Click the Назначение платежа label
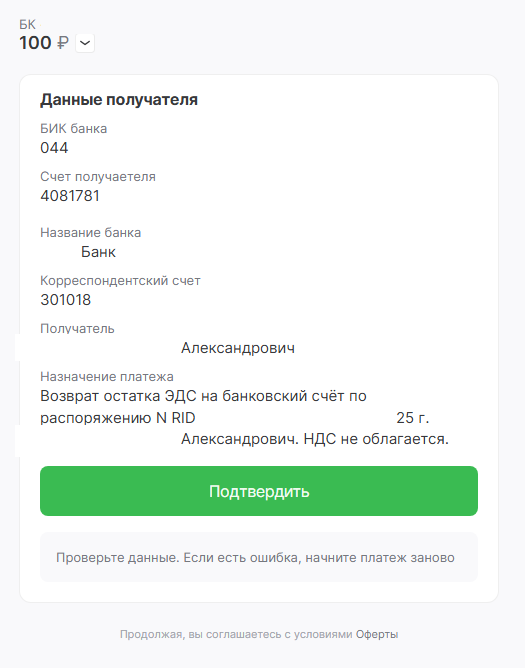 pyautogui.click(x=107, y=377)
